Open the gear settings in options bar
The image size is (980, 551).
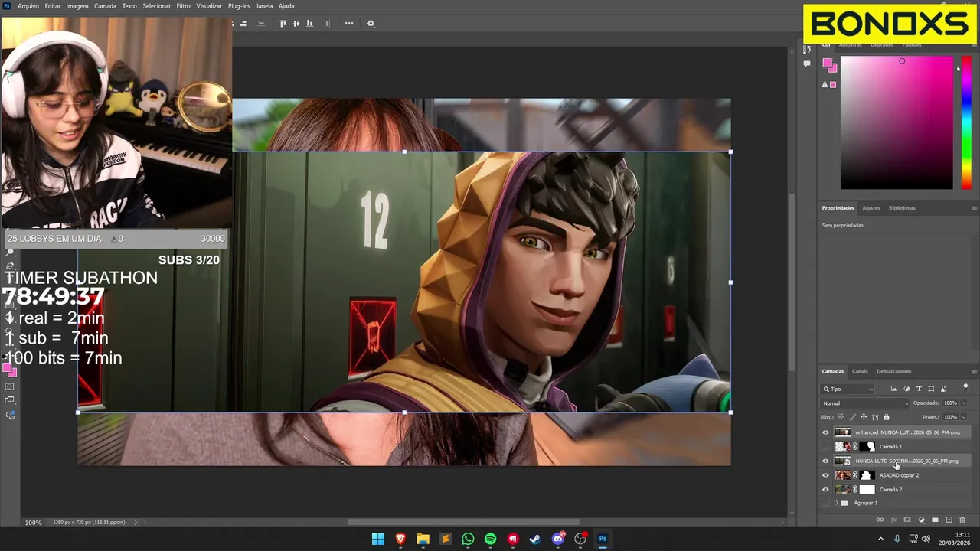pyautogui.click(x=371, y=24)
